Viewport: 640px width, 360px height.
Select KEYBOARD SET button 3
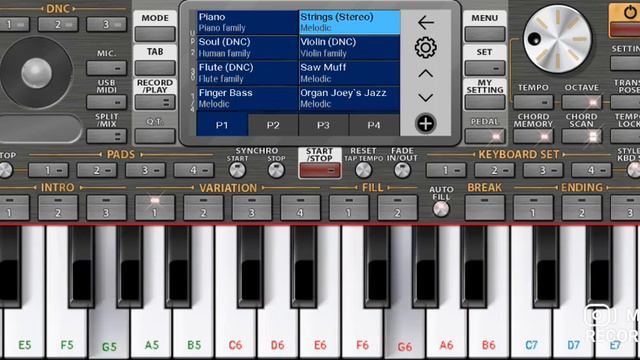click(x=543, y=170)
